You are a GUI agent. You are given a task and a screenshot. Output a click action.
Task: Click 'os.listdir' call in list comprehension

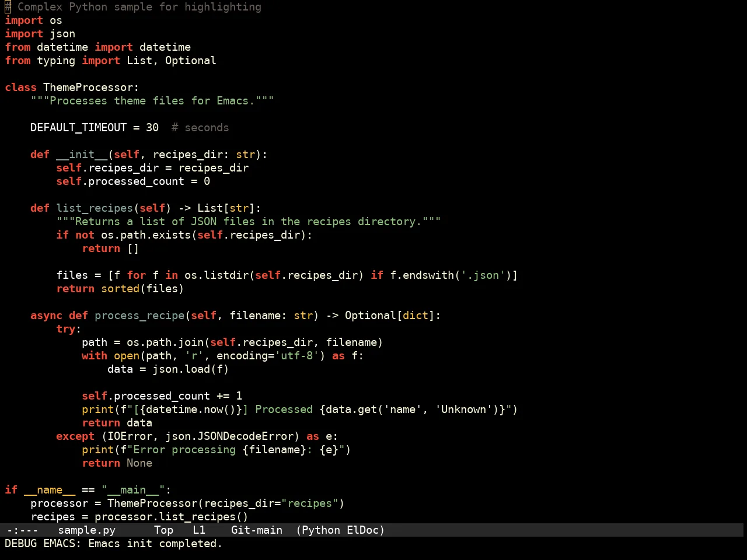[x=217, y=275]
